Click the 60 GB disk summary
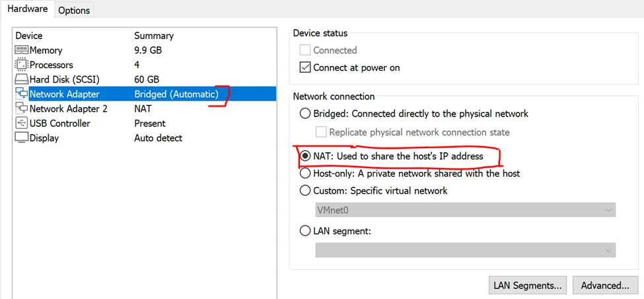 (x=147, y=79)
